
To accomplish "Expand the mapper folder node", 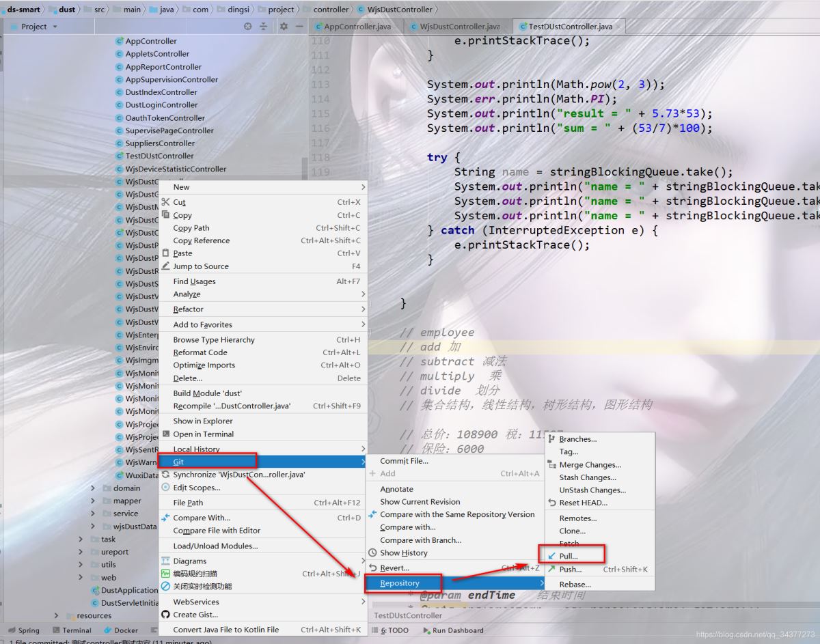I will pos(94,501).
